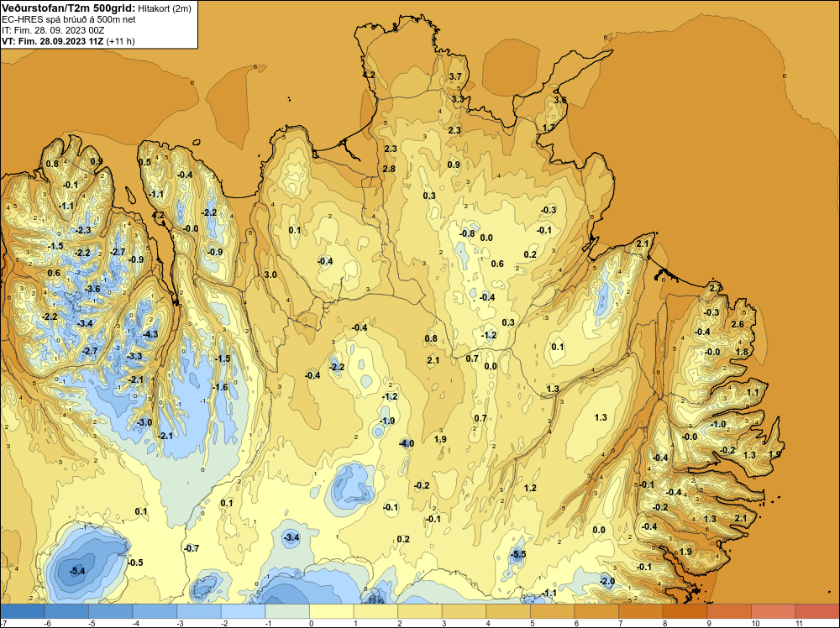This screenshot has height=628, width=840.
Task: Click the '-2.3' temperature value
Action: tap(83, 230)
